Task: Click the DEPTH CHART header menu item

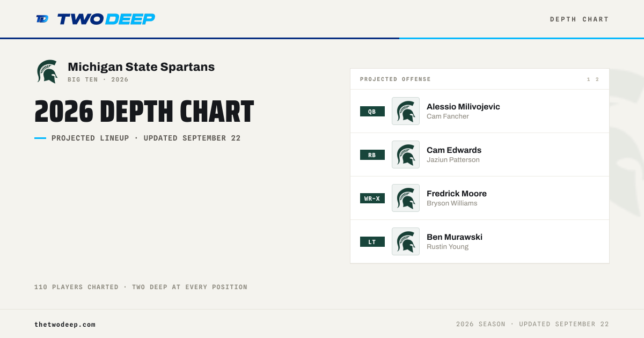Action: click(580, 19)
